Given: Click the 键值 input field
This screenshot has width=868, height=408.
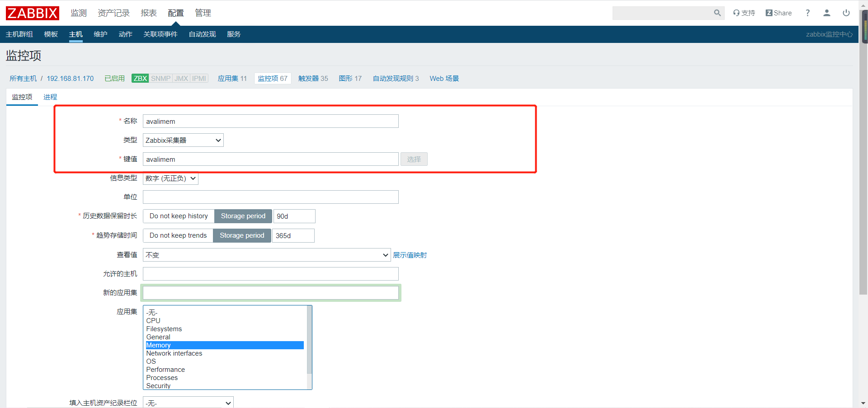Looking at the screenshot, I should [271, 159].
